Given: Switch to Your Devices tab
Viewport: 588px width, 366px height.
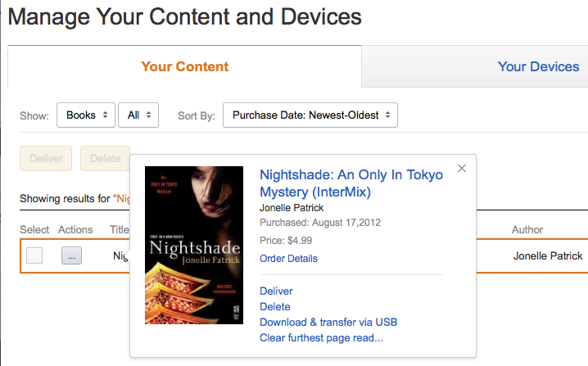Looking at the screenshot, I should pyautogui.click(x=538, y=67).
